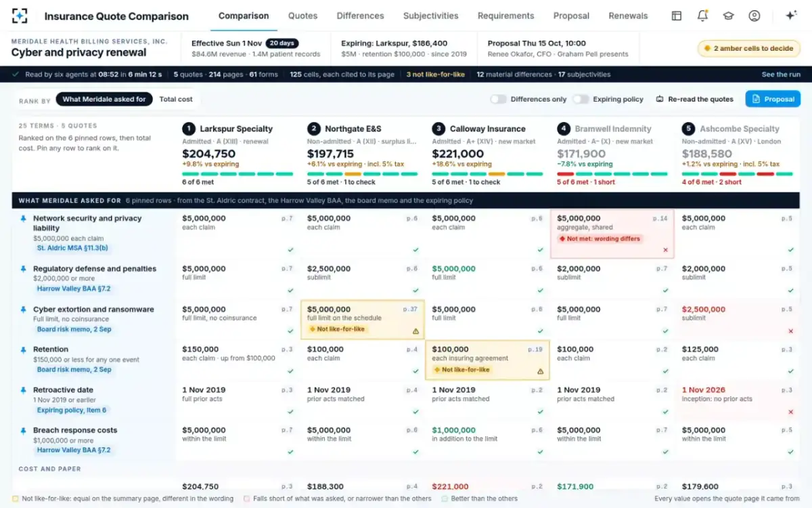Open Board risk memo link under Cyber extortion

point(74,329)
